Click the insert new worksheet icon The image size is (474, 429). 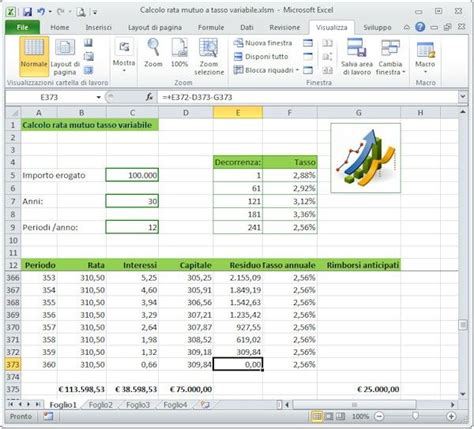pyautogui.click(x=205, y=405)
